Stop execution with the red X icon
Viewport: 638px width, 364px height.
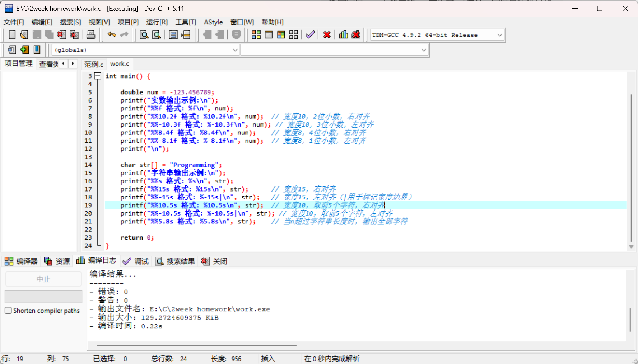click(327, 35)
